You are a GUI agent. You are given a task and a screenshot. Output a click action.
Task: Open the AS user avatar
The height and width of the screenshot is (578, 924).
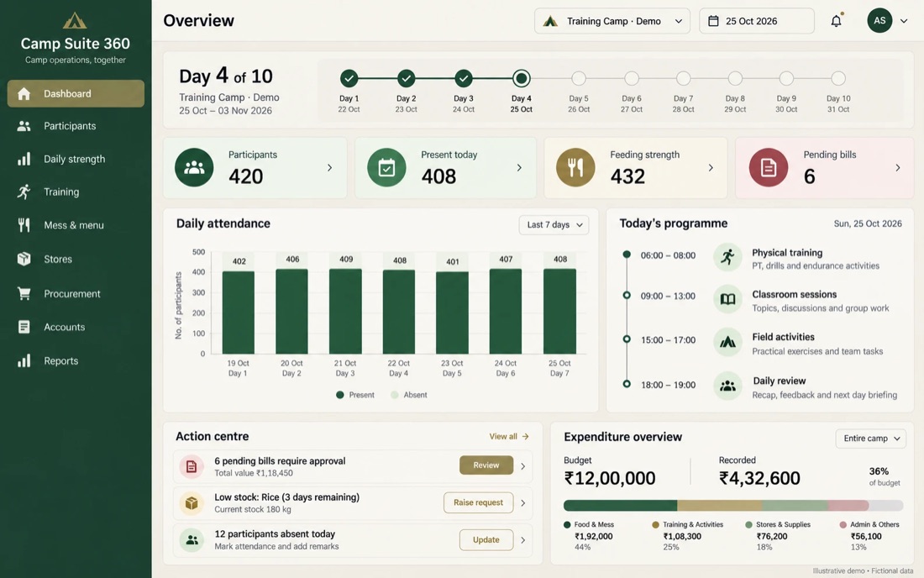click(879, 21)
